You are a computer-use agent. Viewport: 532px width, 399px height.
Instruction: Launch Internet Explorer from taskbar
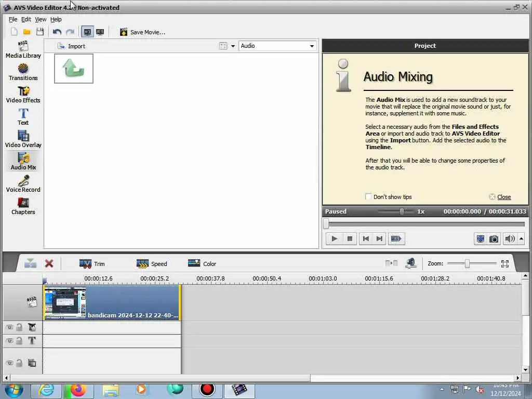46,391
